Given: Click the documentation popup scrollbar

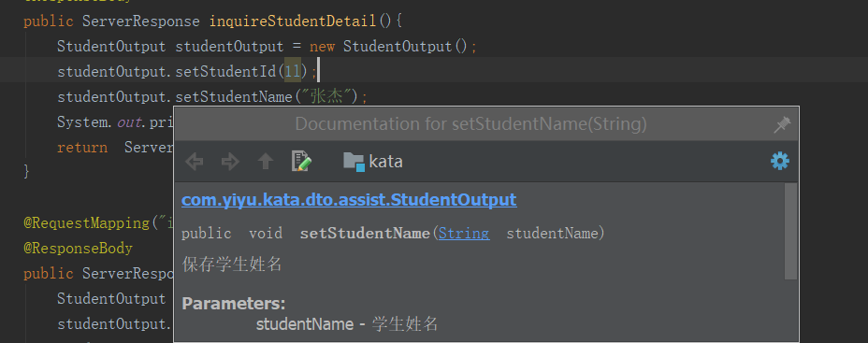Looking at the screenshot, I should [x=791, y=231].
